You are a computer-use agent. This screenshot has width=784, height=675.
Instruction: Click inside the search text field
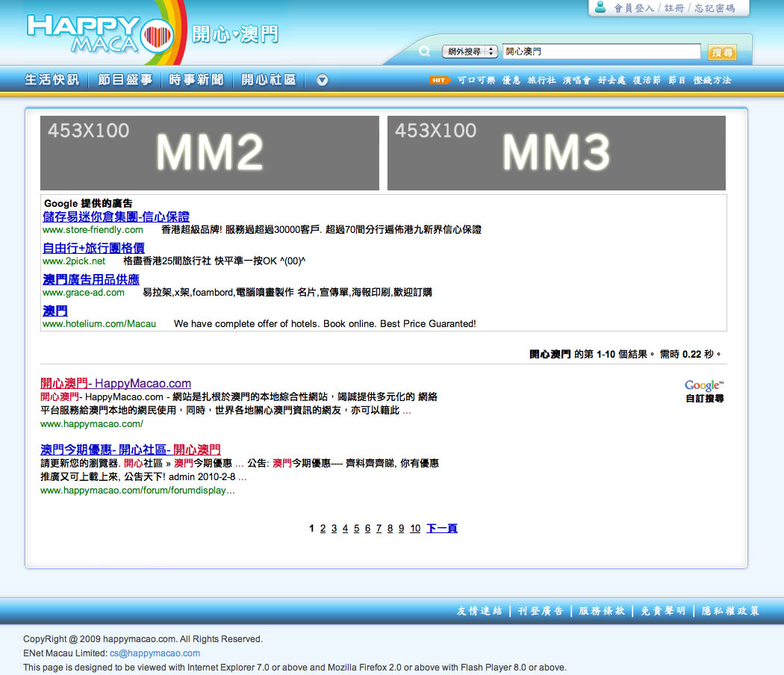pos(601,52)
